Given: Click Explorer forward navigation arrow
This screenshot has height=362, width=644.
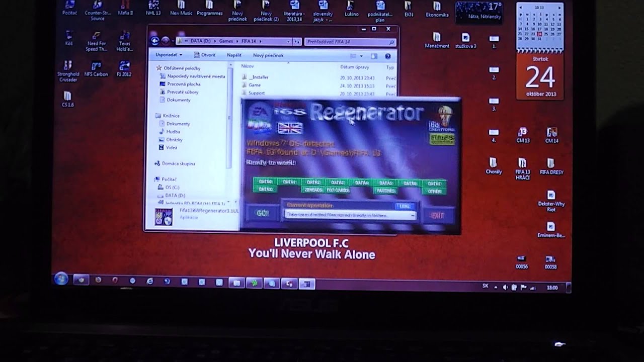Looking at the screenshot, I should pyautogui.click(x=166, y=41).
